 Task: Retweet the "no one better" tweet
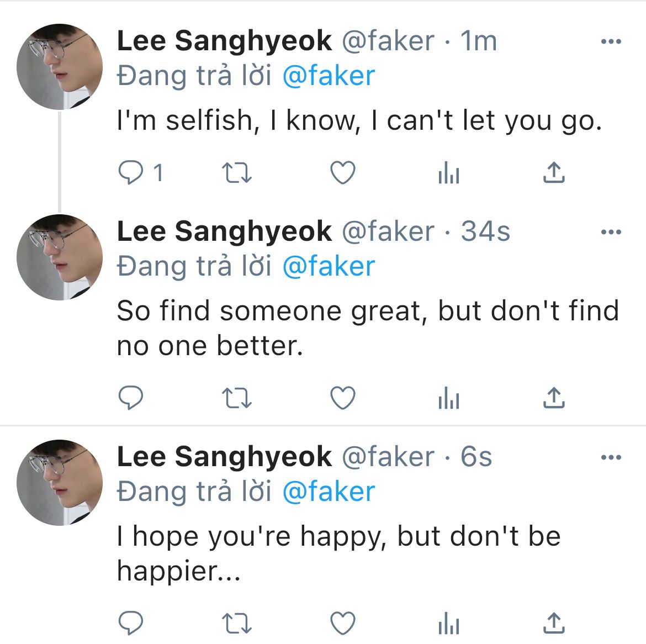(236, 398)
